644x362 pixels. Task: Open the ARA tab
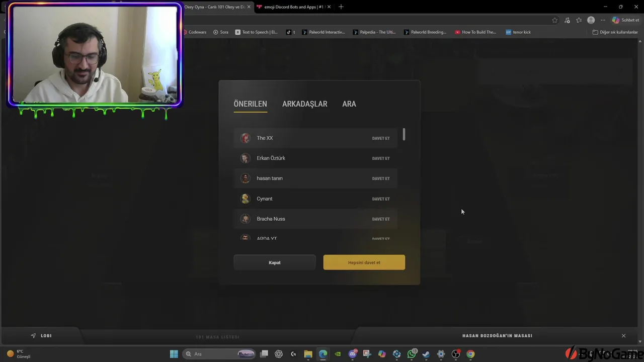point(349,104)
